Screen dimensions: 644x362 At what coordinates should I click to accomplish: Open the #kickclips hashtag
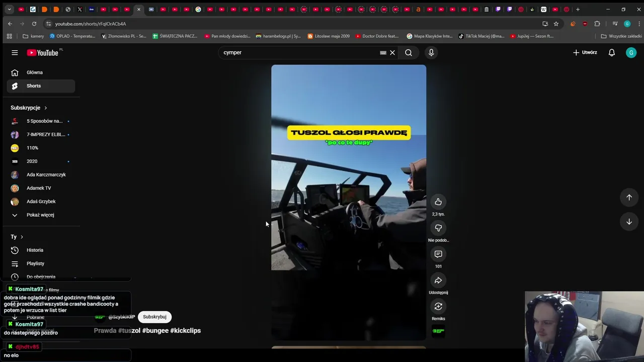click(186, 330)
